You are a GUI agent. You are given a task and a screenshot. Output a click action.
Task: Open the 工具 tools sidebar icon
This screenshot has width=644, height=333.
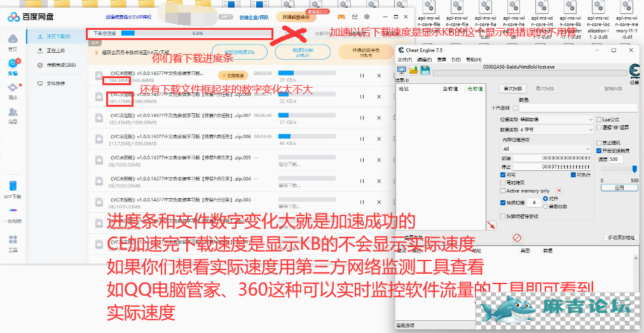coord(13,243)
